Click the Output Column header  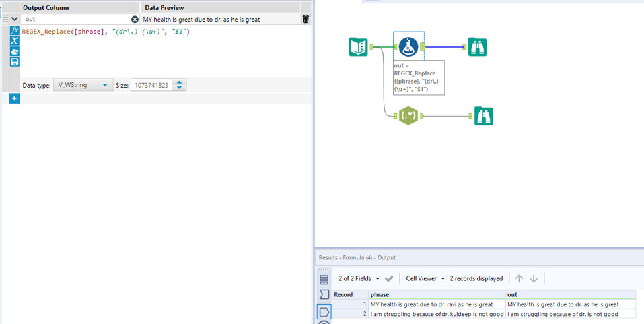(x=81, y=8)
